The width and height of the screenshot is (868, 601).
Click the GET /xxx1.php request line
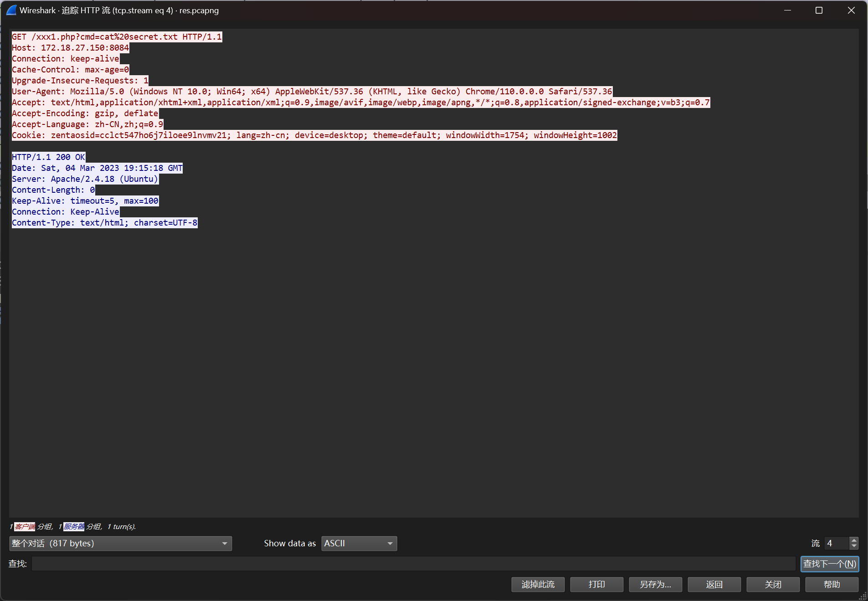click(x=117, y=37)
